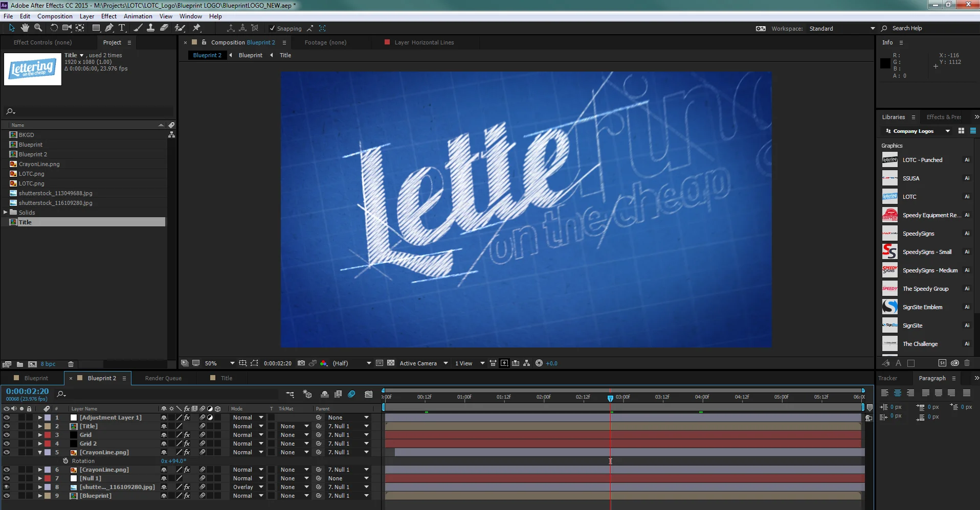980x510 pixels.
Task: Select the Rotation tool
Action: 54,28
